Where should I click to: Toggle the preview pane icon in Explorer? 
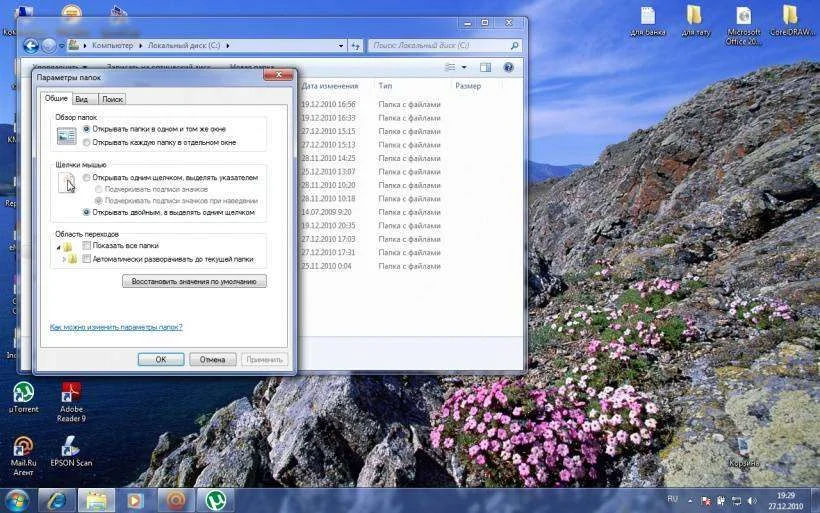pos(485,67)
